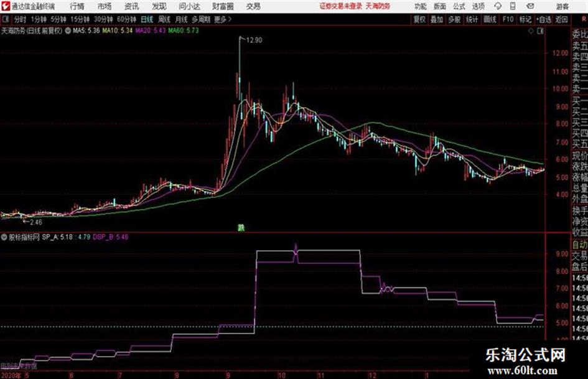The image size is (588, 379).
Task: Click the 12.90 high price label
Action: [254, 40]
